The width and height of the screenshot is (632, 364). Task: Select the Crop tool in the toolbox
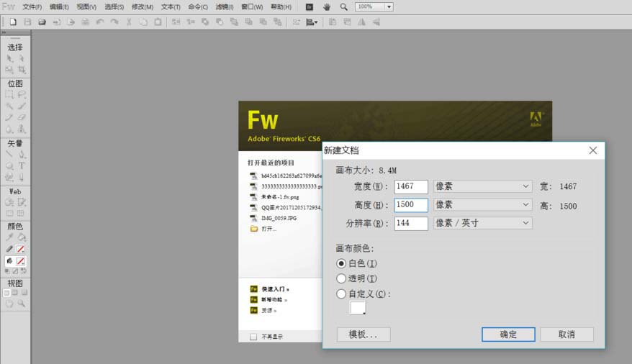[22, 70]
